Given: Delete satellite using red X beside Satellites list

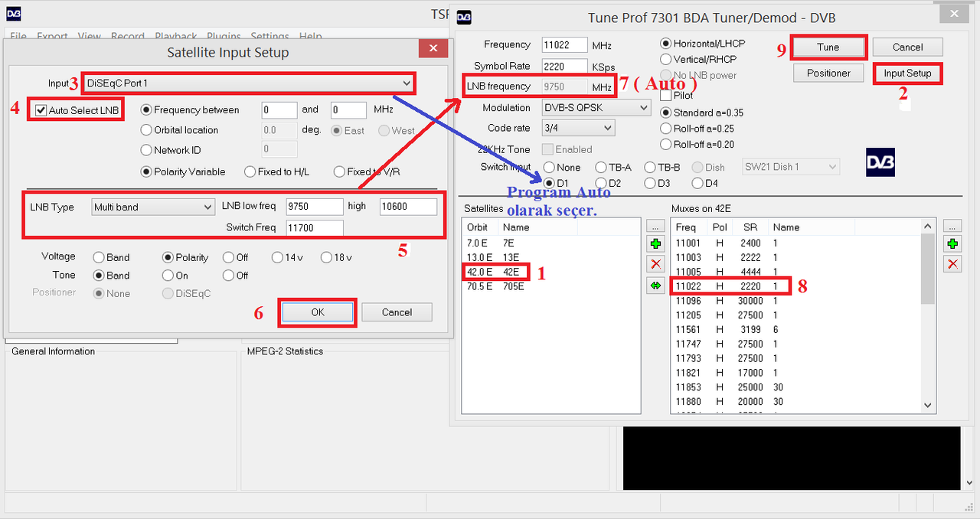Looking at the screenshot, I should tap(655, 264).
